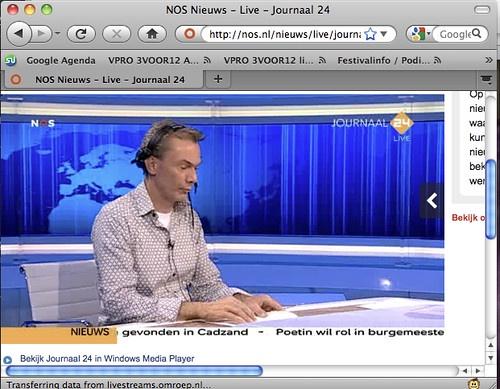
Task: Go forward with the Forward arrow button
Action: coord(42,33)
